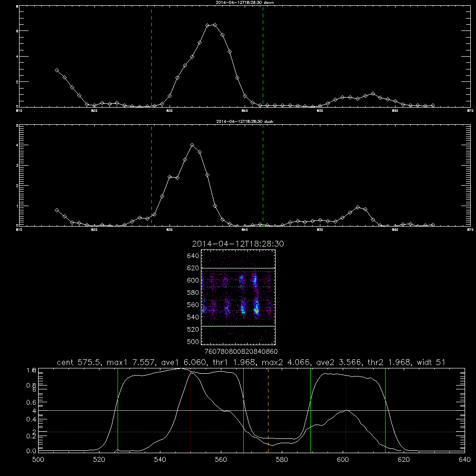
Task: Click the 620 label on the bottom plot x-axis
Action: pyautogui.click(x=404, y=460)
